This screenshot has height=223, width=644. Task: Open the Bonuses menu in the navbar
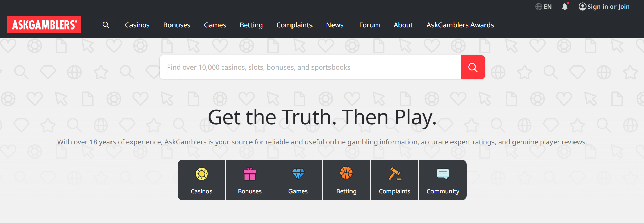[x=177, y=25]
